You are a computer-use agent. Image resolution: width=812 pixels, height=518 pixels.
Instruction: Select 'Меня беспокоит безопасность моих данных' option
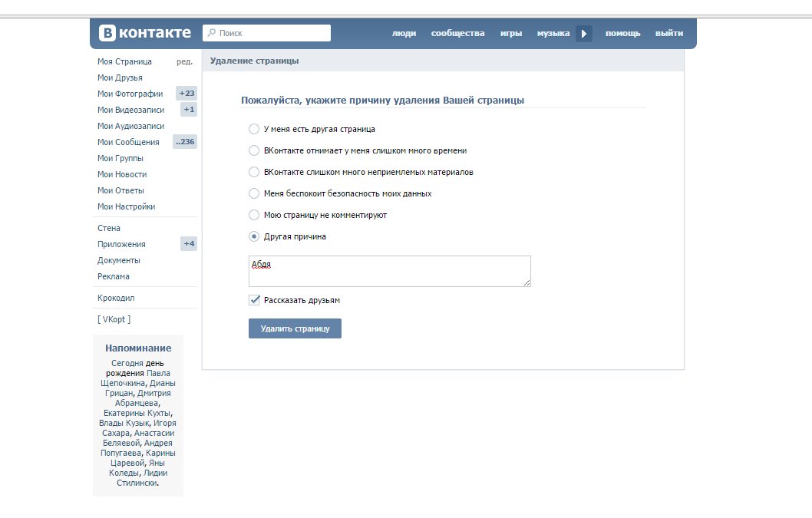click(x=254, y=193)
